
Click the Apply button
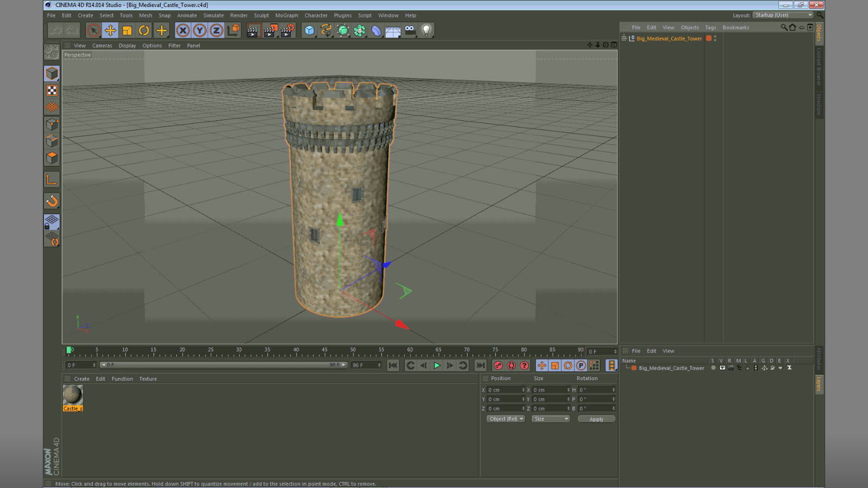pos(596,419)
